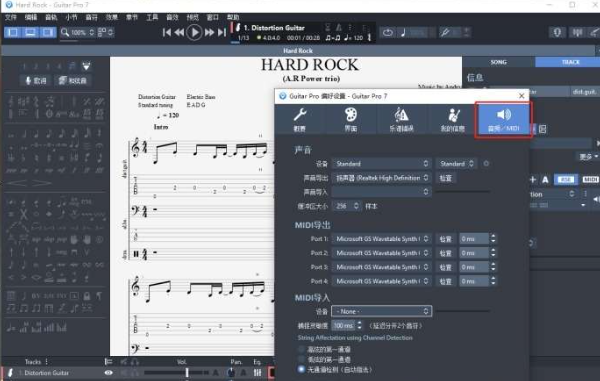Open the lyrics editor button with microphone

click(36, 80)
